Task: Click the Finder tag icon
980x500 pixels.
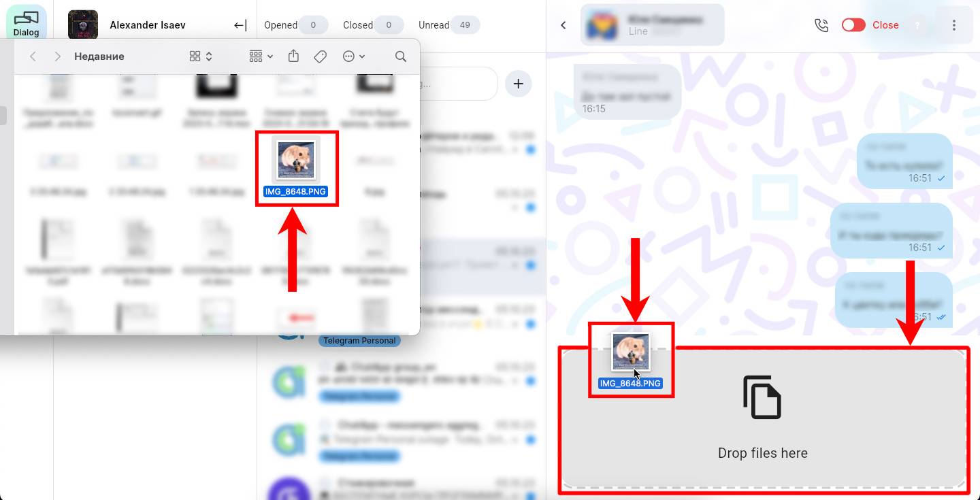Action: tap(320, 56)
